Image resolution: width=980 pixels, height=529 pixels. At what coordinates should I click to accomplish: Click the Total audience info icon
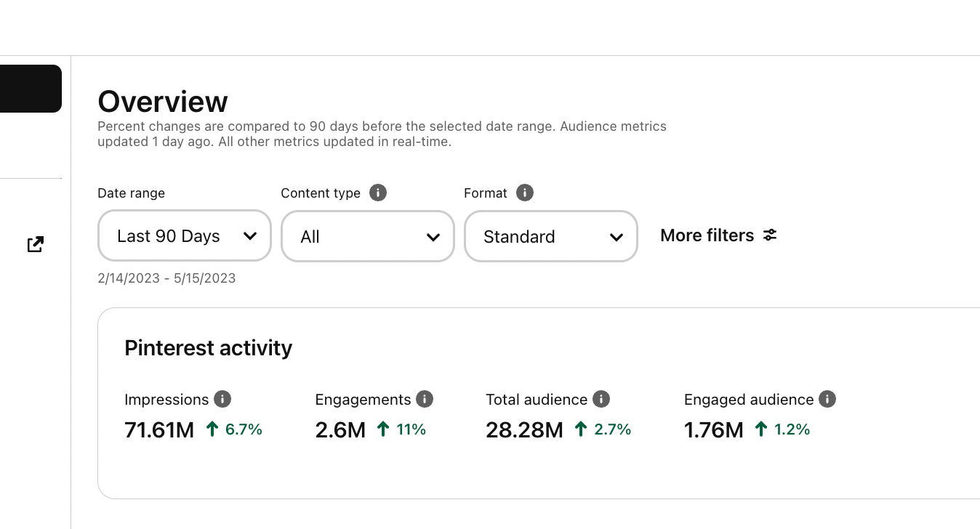coord(601,399)
